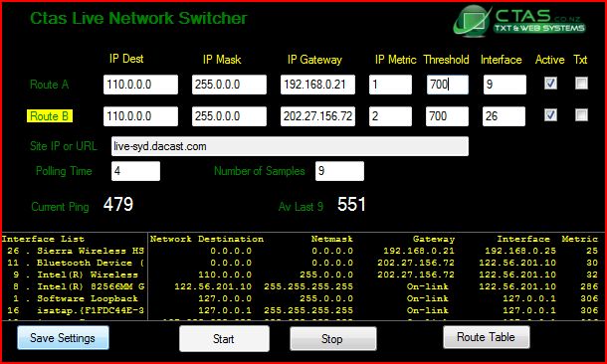Click Route A IP Gateway field 192.168.0.21
The width and height of the screenshot is (607, 364).
[317, 85]
